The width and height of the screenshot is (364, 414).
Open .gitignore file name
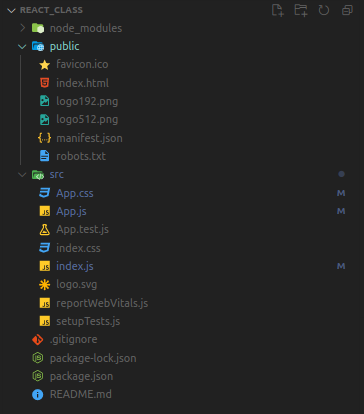[x=74, y=340]
